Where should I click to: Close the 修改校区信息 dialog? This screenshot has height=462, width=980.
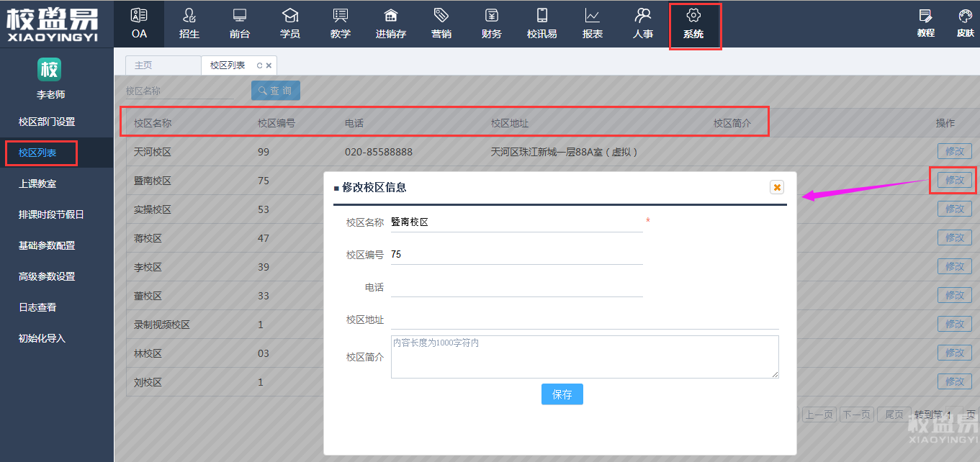pyautogui.click(x=777, y=187)
